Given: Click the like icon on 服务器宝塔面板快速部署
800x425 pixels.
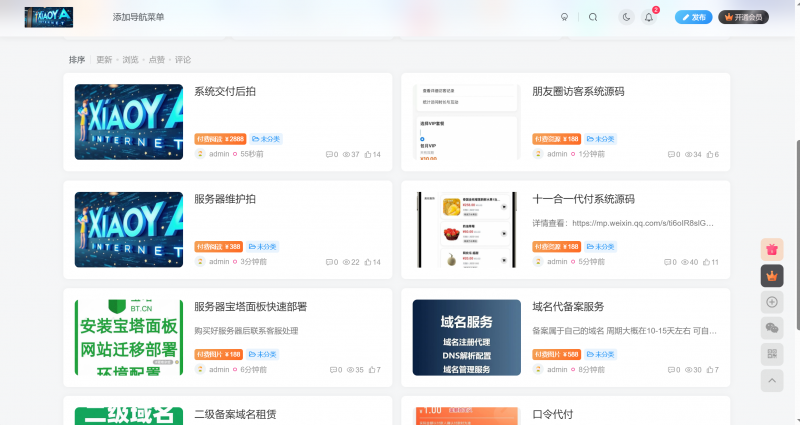Looking at the screenshot, I should [x=372, y=369].
